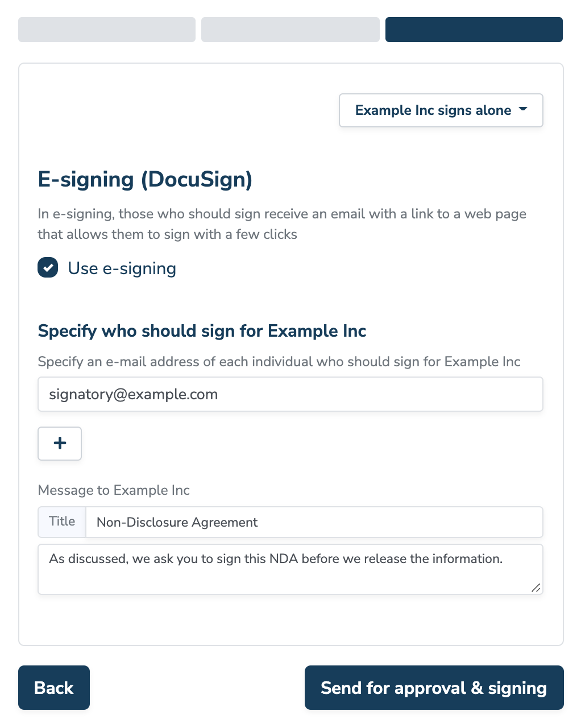
Task: Click into the Non-Disclosure Agreement title field
Action: click(314, 522)
